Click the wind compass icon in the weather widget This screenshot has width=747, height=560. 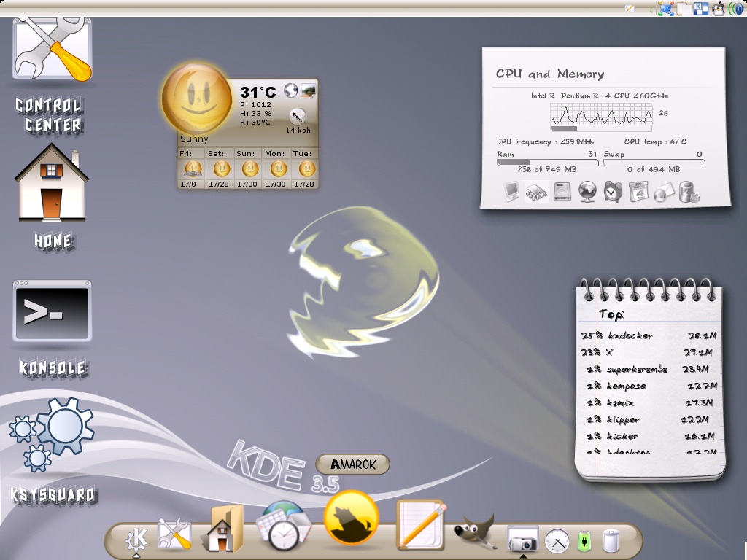click(x=298, y=117)
